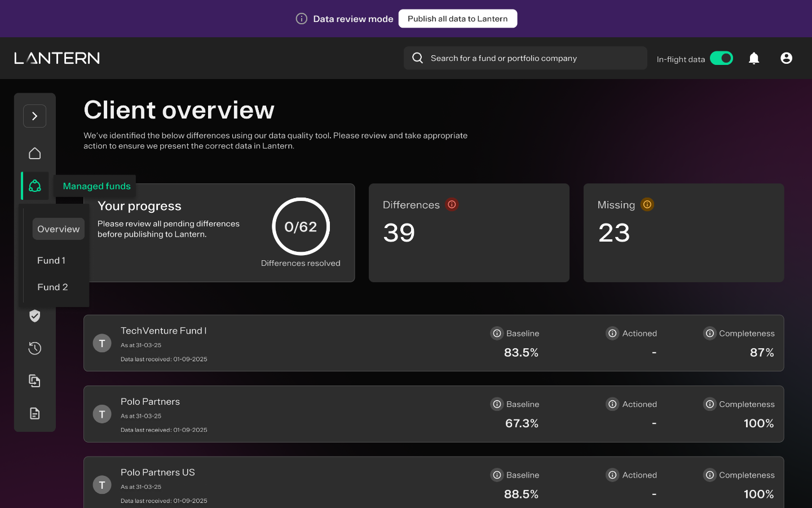Click the Differences card showing 39

[469, 233]
